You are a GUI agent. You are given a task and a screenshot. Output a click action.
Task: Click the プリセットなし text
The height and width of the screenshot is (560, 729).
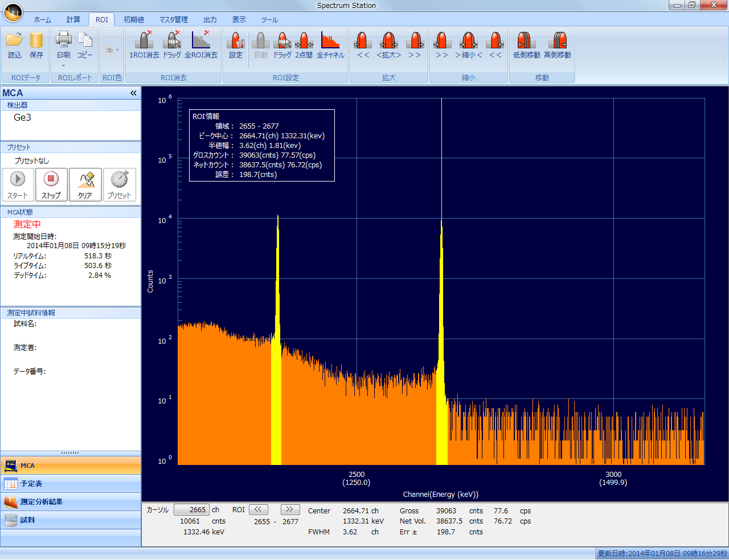pyautogui.click(x=32, y=161)
